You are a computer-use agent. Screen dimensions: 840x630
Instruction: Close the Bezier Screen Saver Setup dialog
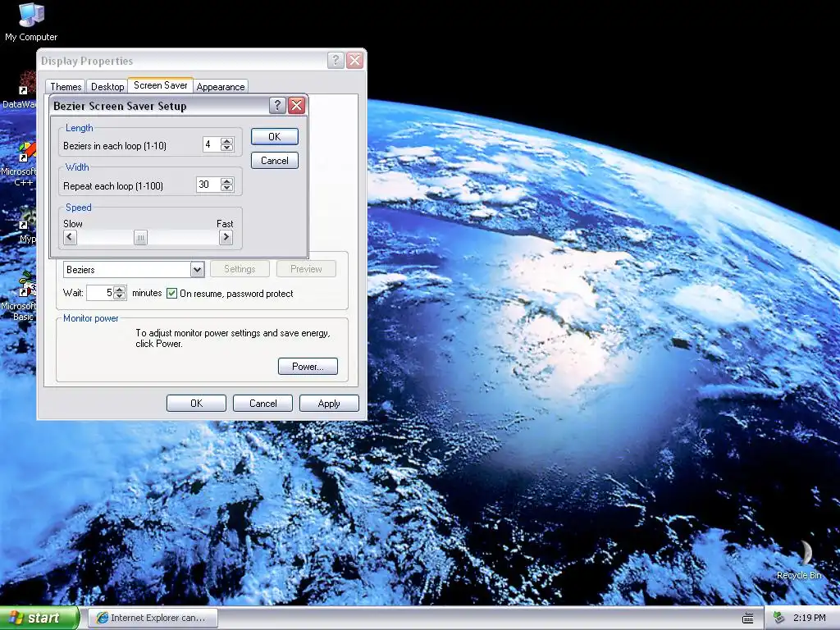(x=296, y=106)
